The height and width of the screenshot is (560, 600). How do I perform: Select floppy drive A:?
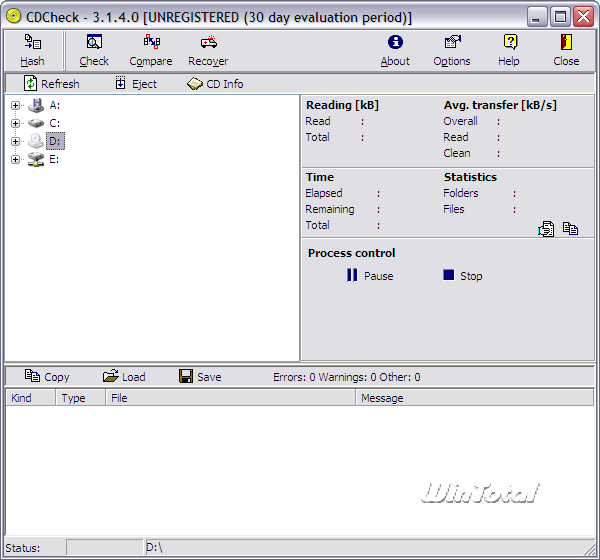point(54,105)
